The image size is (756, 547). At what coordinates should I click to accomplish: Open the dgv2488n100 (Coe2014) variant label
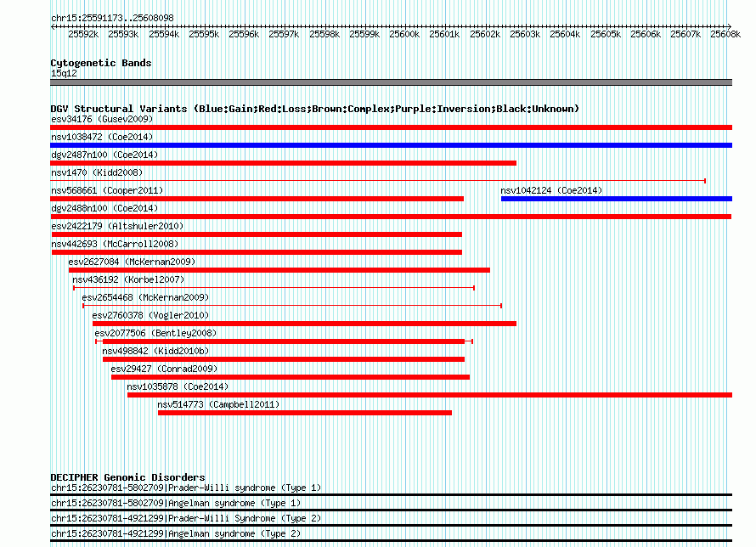point(104,208)
